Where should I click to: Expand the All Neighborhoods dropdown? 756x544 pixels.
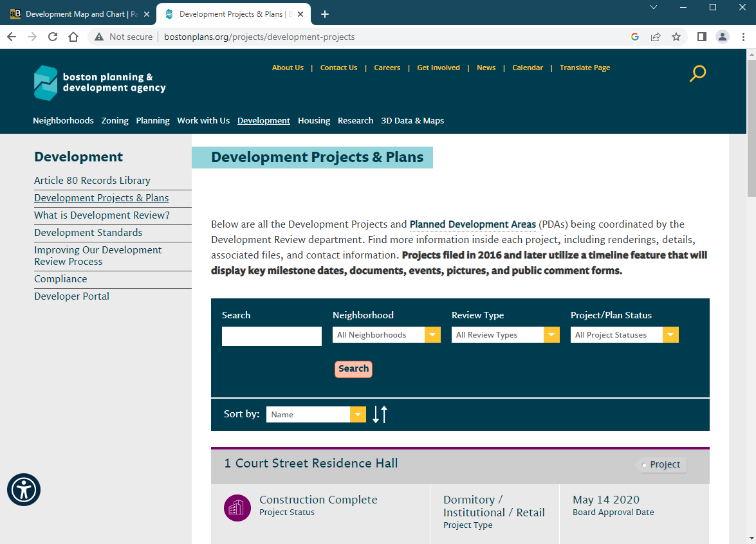pos(386,335)
